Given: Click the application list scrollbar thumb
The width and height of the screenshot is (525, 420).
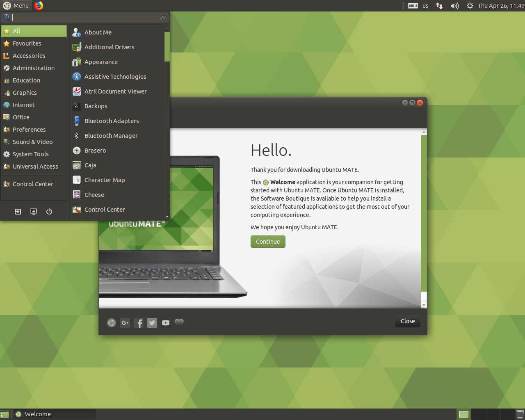Looking at the screenshot, I should [167, 46].
